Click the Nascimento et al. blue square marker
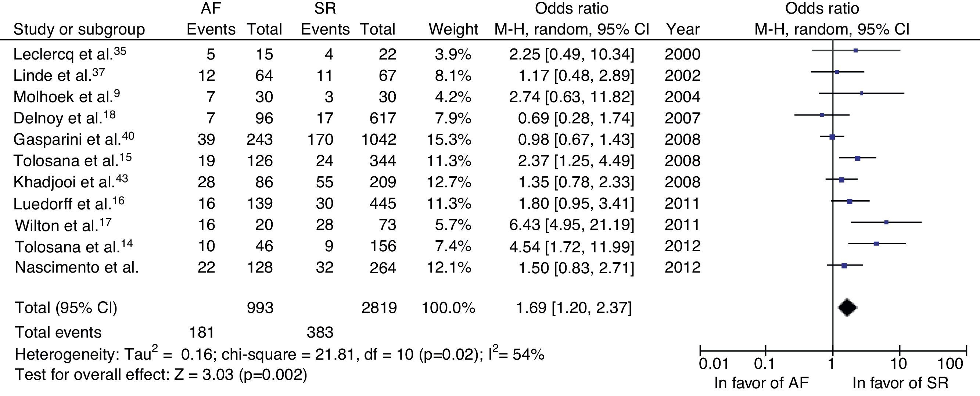This screenshot has width=980, height=396. 844,266
